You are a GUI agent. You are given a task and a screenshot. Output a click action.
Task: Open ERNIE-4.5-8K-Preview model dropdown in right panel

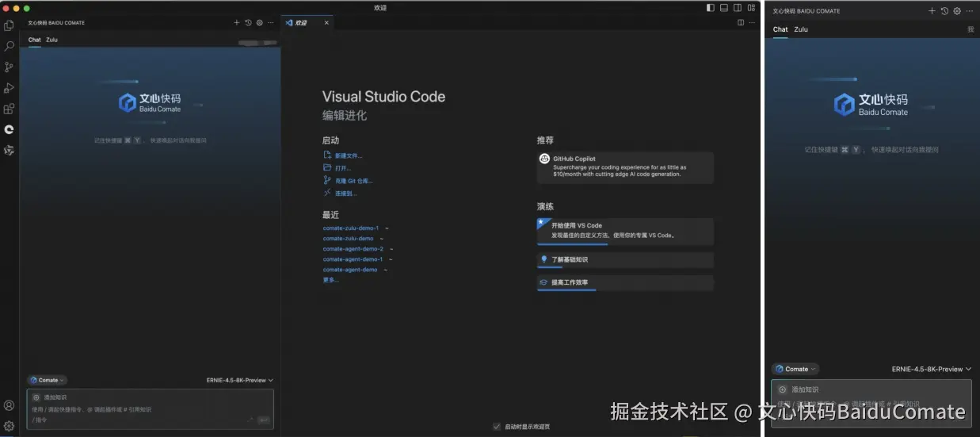tap(932, 369)
